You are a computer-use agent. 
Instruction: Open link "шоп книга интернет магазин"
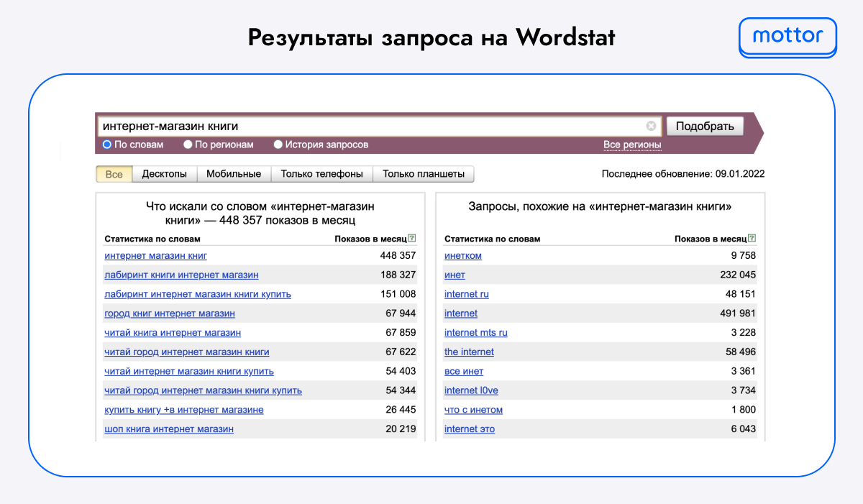(169, 429)
